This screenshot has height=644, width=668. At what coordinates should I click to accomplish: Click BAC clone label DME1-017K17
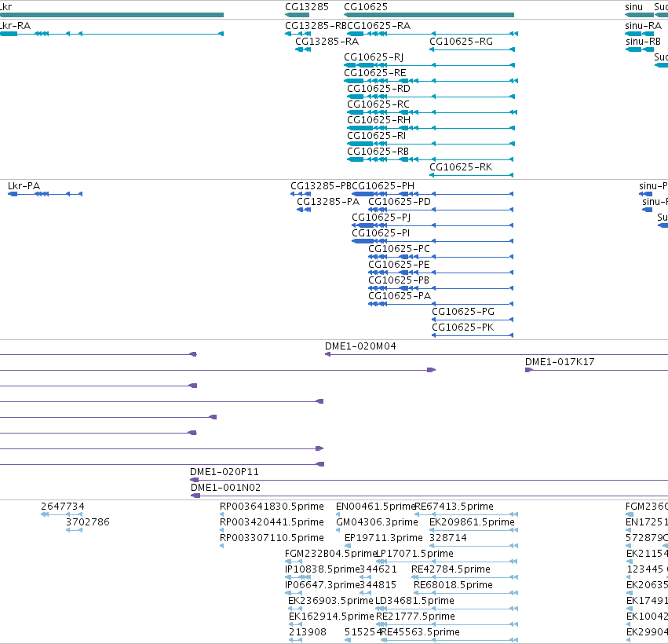coord(560,362)
